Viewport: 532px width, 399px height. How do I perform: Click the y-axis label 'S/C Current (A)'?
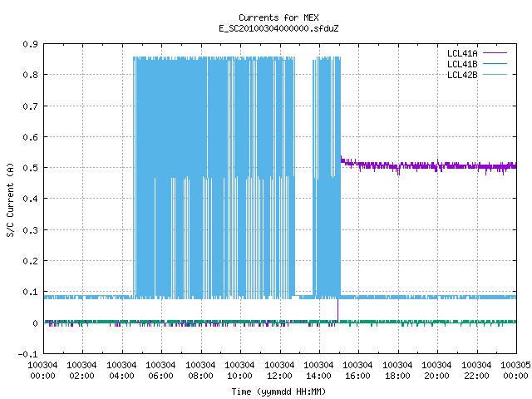click(x=10, y=200)
